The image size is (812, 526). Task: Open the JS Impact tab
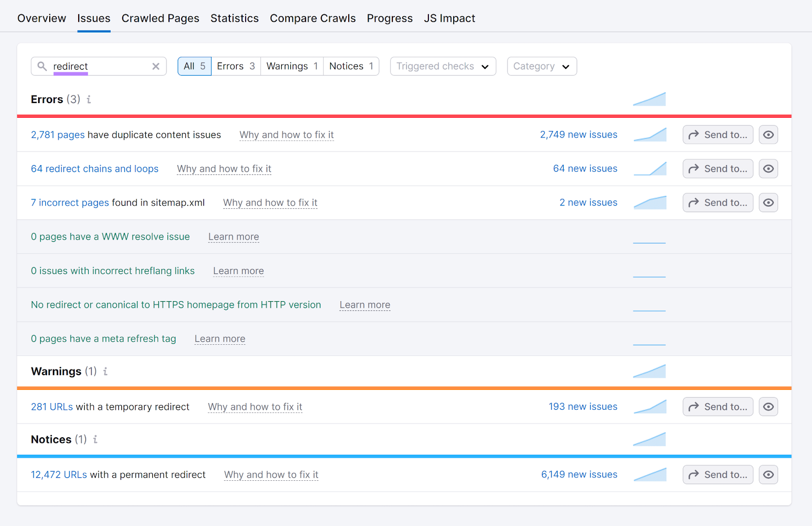tap(449, 18)
